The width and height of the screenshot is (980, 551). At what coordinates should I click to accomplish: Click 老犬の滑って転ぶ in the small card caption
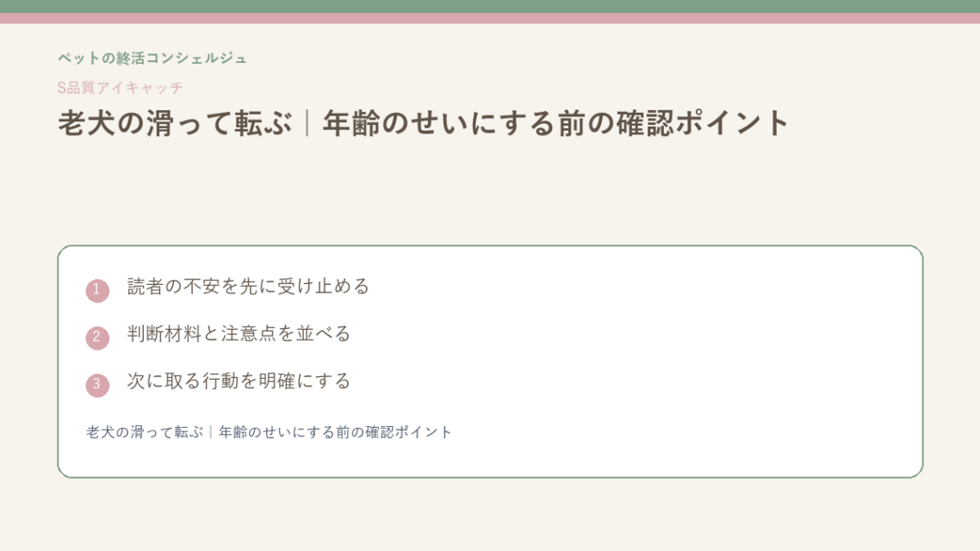[x=145, y=432]
